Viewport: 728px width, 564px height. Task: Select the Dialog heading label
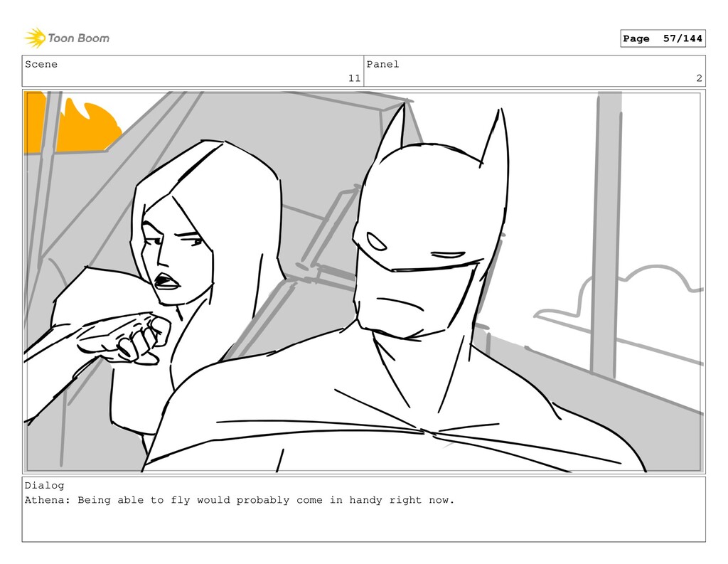[45, 486]
